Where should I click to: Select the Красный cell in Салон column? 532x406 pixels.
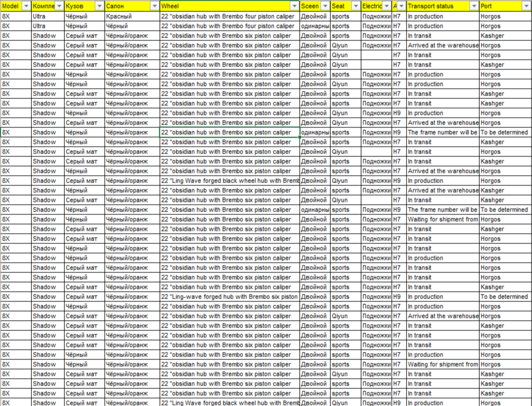[x=132, y=16]
